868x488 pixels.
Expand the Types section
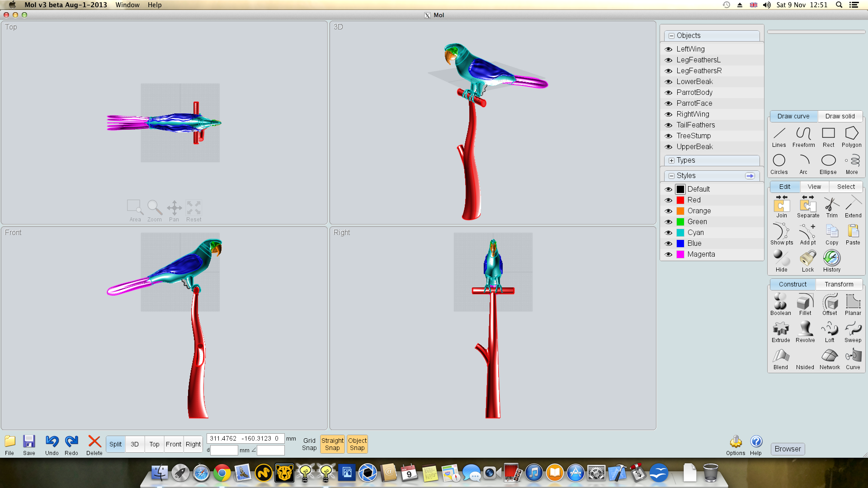(x=672, y=160)
